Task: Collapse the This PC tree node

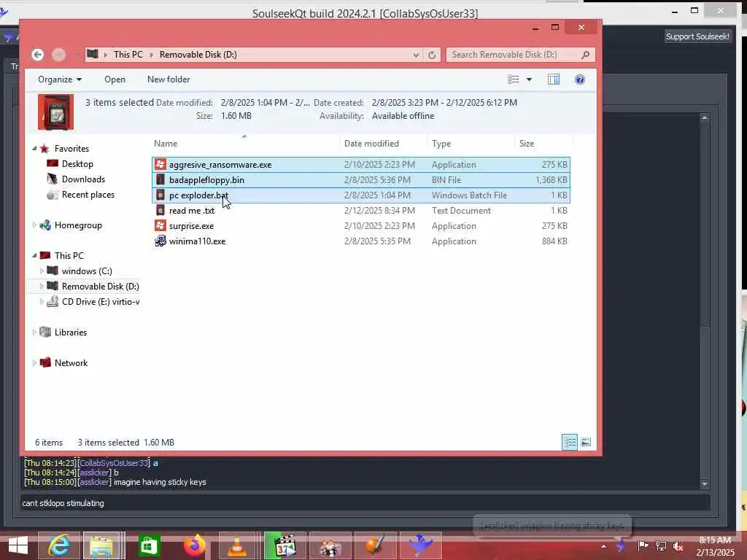Action: coord(34,256)
